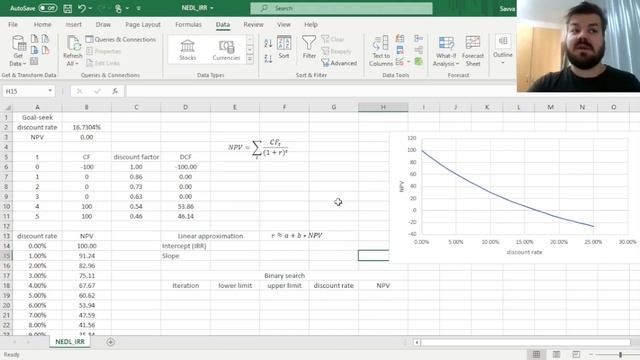Click into the Search box
The width and height of the screenshot is (640, 360).
pyautogui.click(x=341, y=8)
